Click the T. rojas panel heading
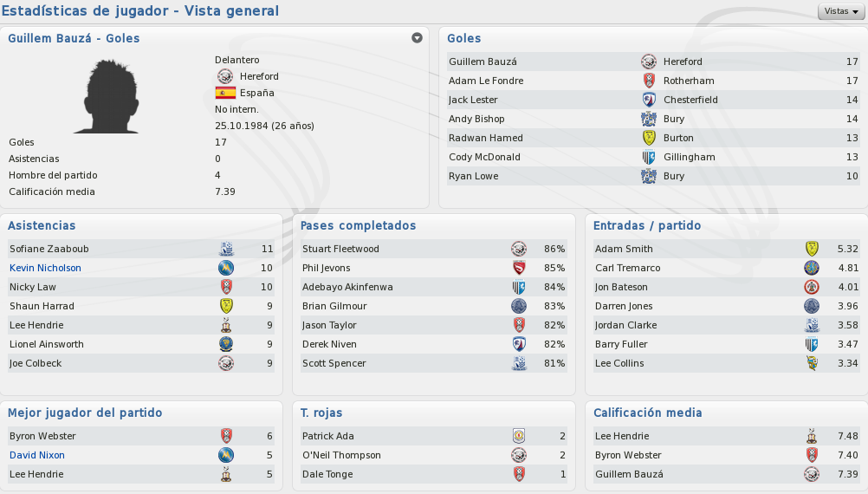 point(321,413)
